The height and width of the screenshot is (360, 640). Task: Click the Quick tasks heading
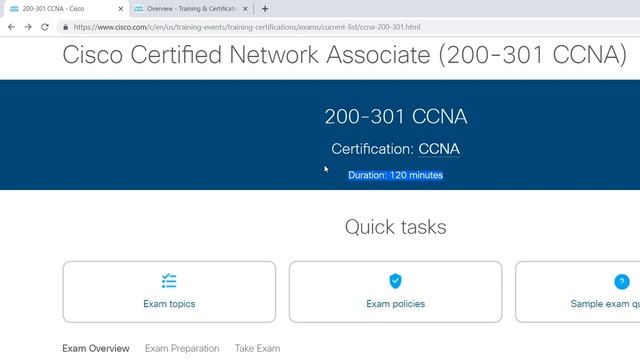(396, 227)
